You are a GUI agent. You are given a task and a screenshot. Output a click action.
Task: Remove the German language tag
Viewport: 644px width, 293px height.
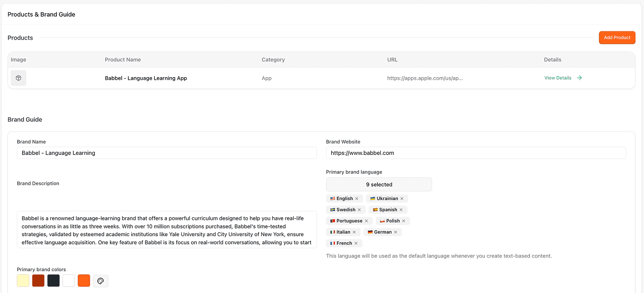pos(396,232)
